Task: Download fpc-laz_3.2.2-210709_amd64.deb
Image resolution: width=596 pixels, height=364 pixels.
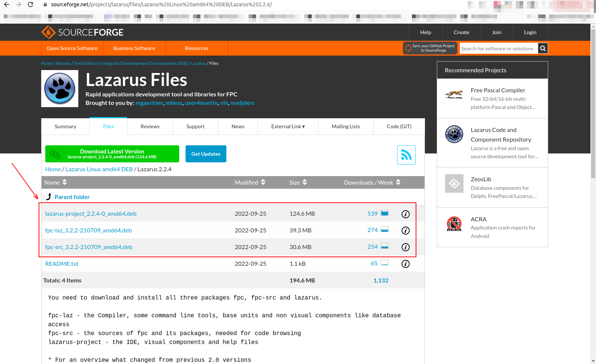Action: click(88, 230)
